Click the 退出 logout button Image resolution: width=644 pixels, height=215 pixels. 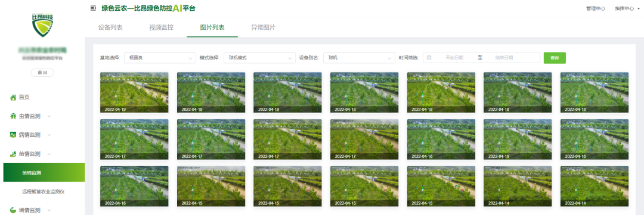click(42, 73)
